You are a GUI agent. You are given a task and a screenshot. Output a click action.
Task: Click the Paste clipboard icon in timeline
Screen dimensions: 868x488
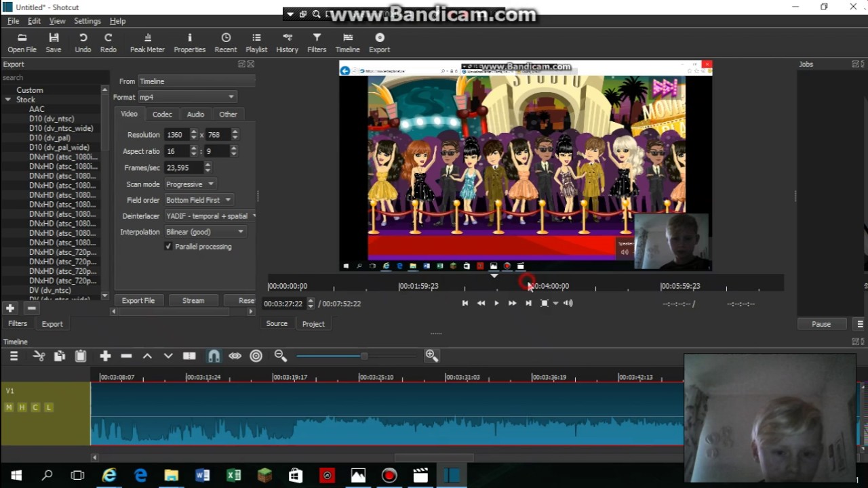80,356
